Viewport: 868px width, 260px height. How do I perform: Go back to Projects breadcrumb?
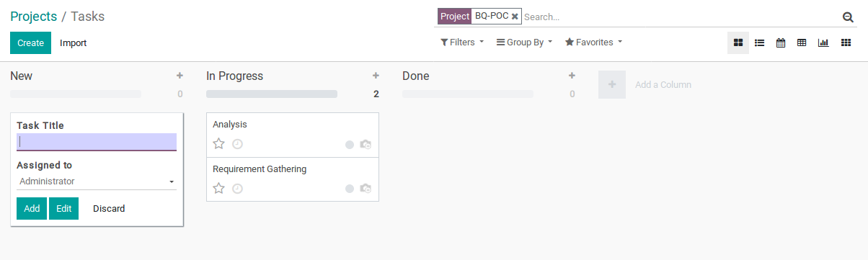tap(33, 16)
